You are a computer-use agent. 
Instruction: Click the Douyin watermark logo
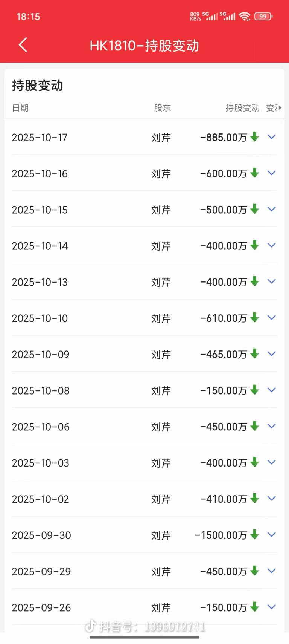(90, 626)
